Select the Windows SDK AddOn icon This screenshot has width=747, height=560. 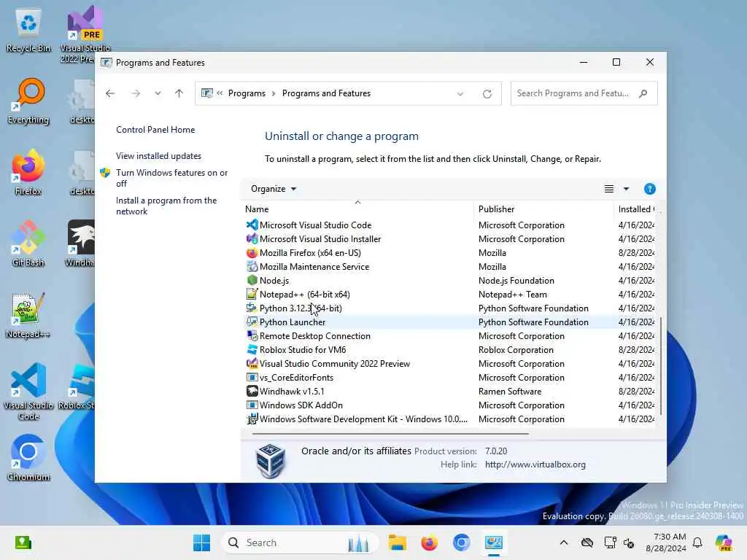point(252,405)
